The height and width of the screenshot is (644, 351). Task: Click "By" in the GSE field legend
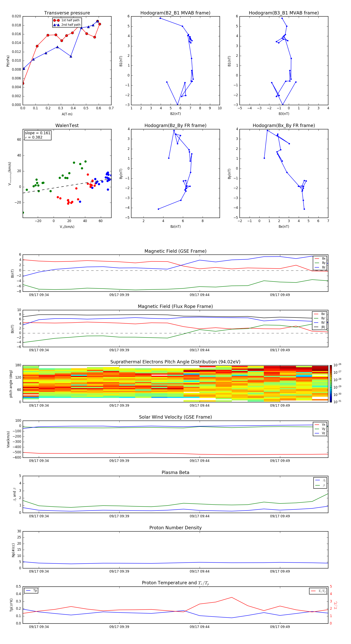tap(324, 263)
